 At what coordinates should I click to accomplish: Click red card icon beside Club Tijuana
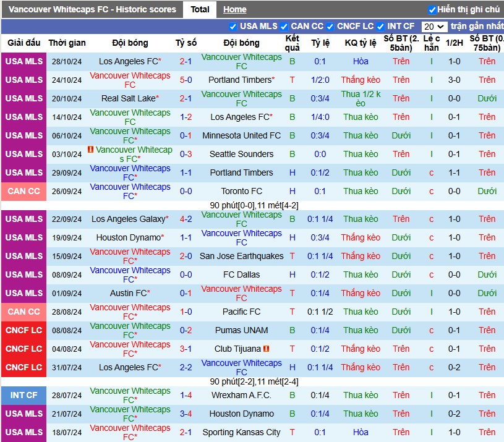(x=266, y=349)
